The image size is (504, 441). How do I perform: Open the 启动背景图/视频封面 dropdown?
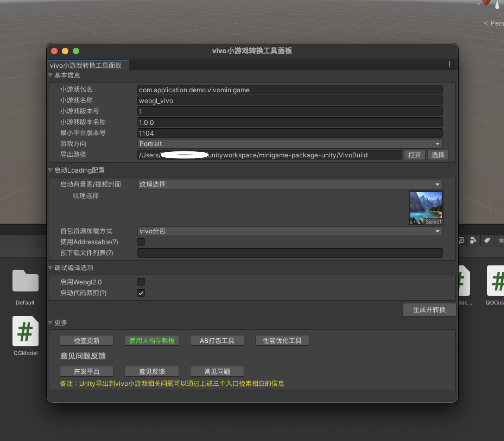pyautogui.click(x=290, y=185)
